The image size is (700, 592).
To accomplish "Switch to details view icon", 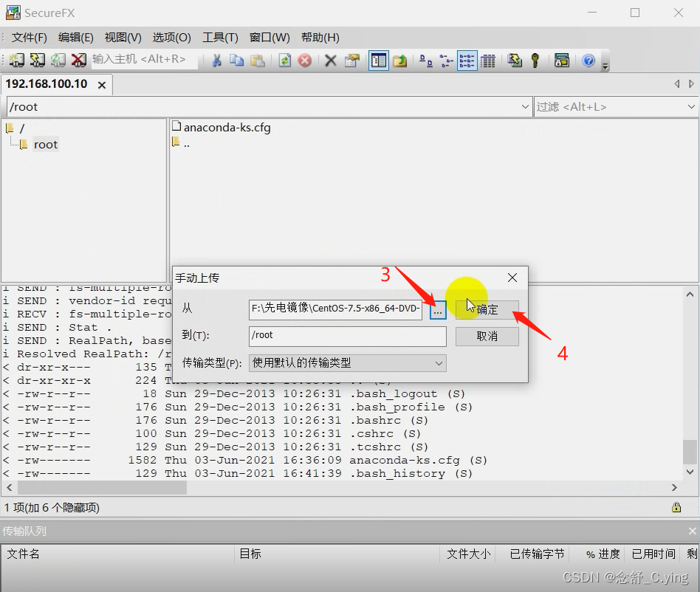I will pos(488,61).
